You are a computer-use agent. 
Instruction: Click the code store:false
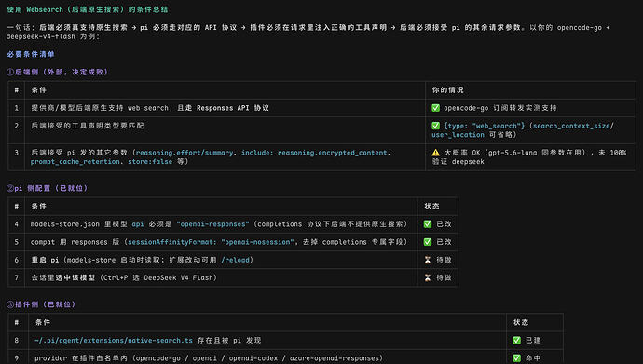coord(150,161)
